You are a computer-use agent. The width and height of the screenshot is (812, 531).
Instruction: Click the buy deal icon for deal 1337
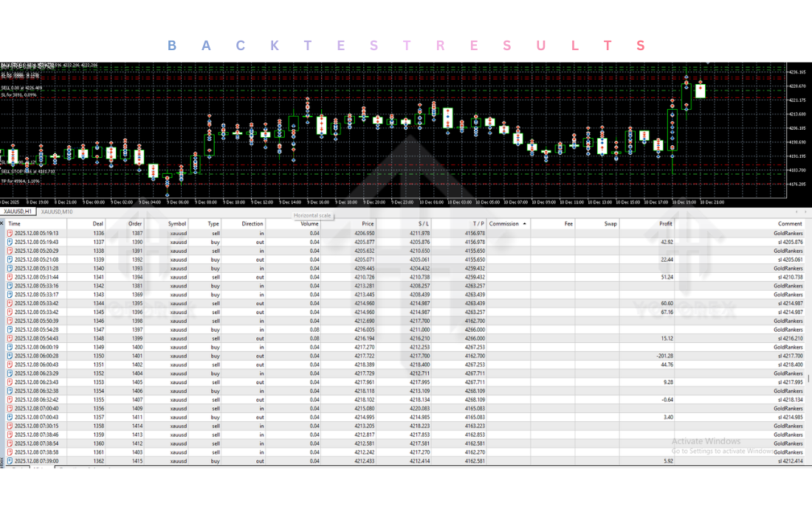tap(10, 242)
